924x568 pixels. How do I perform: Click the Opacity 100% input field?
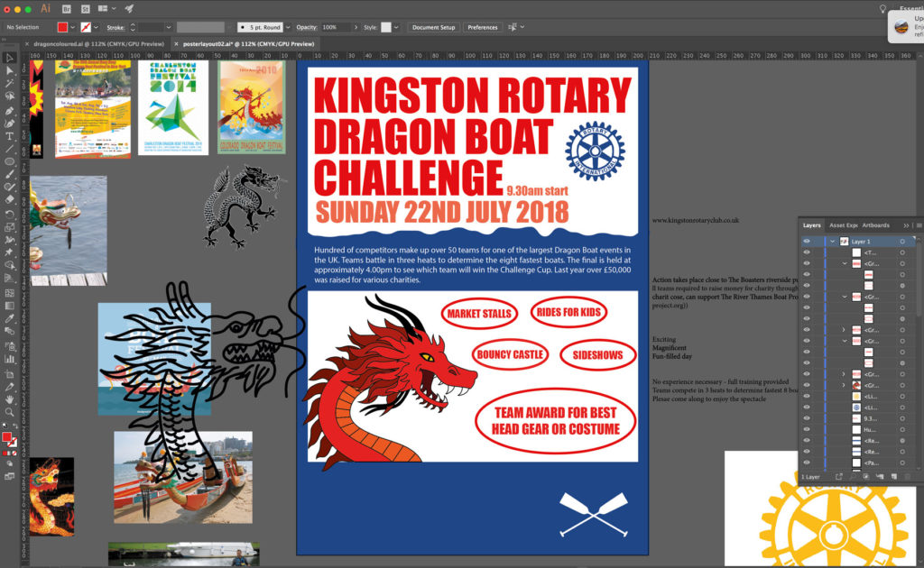tap(336, 27)
